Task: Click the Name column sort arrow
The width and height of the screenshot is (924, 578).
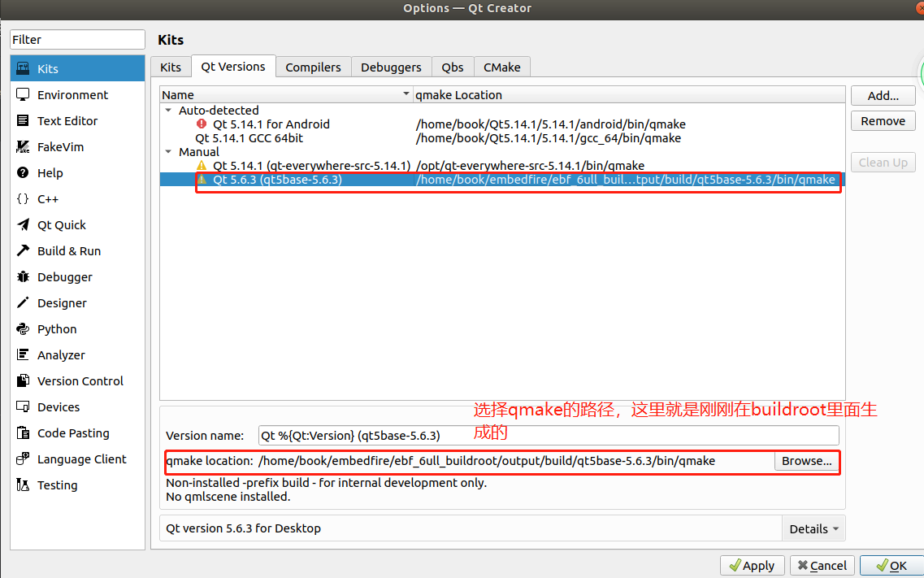Action: pos(406,94)
